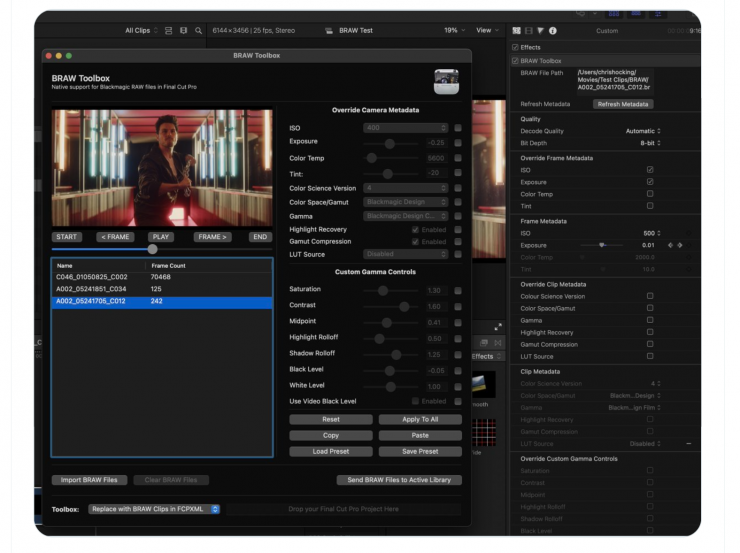Click the viewer fullscreen expand arrows icon
Viewport: 740px width, 553px height.
coord(498,326)
